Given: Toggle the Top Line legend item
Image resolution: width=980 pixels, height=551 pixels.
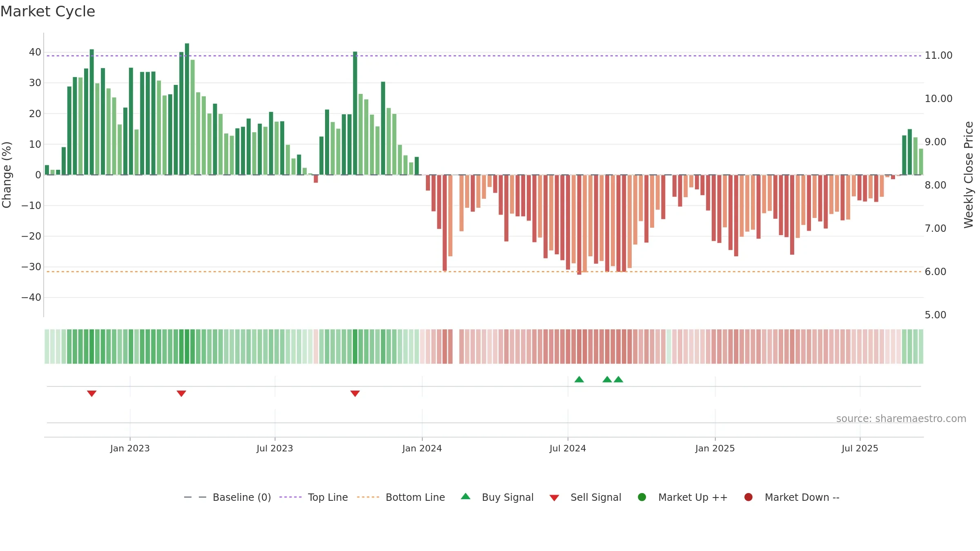Looking at the screenshot, I should tap(314, 497).
